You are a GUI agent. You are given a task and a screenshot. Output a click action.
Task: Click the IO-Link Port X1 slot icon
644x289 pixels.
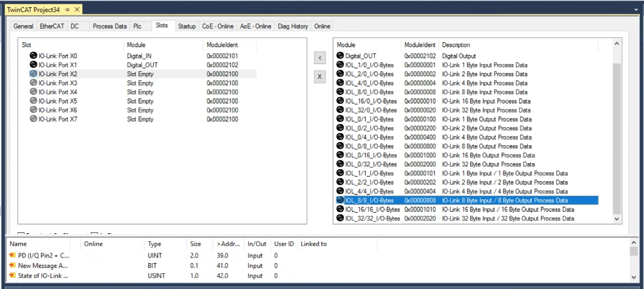[x=33, y=65]
